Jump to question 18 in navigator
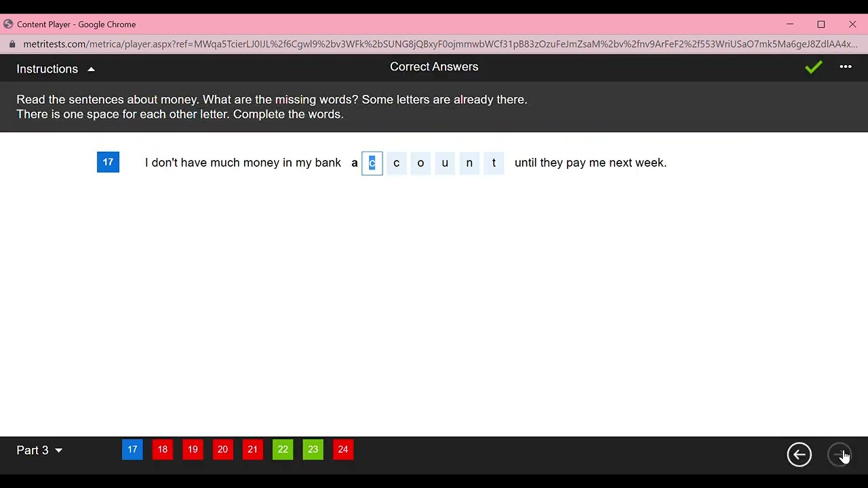This screenshot has height=488, width=868. 163,449
